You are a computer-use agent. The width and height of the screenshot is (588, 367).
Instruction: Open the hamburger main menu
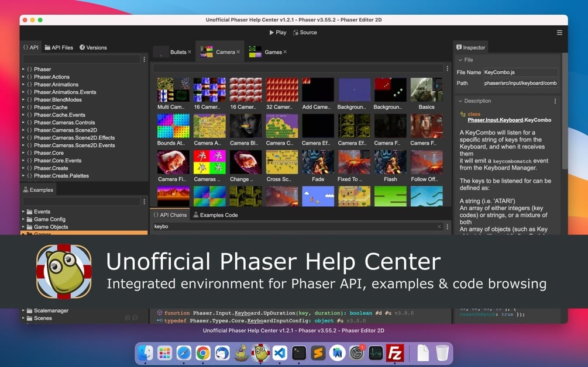(559, 33)
